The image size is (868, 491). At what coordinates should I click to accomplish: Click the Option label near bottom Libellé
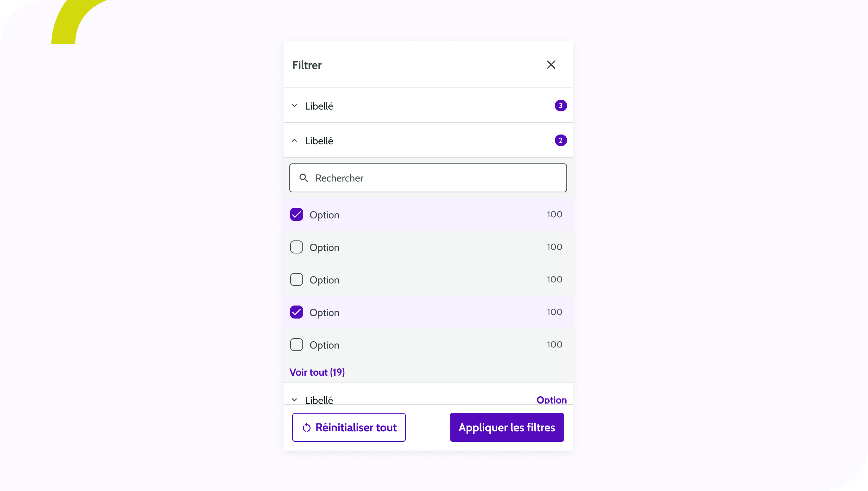(x=551, y=400)
